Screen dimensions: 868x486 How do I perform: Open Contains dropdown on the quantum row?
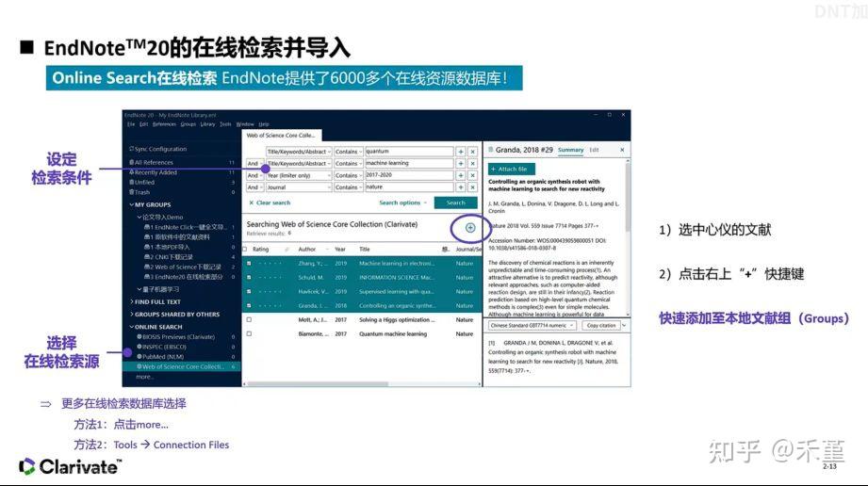(x=348, y=152)
